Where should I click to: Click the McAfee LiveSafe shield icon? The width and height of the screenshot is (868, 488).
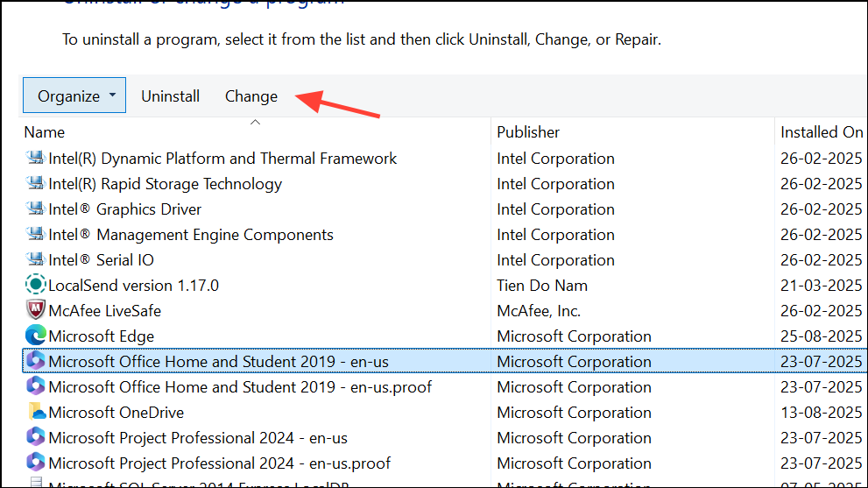pyautogui.click(x=36, y=311)
